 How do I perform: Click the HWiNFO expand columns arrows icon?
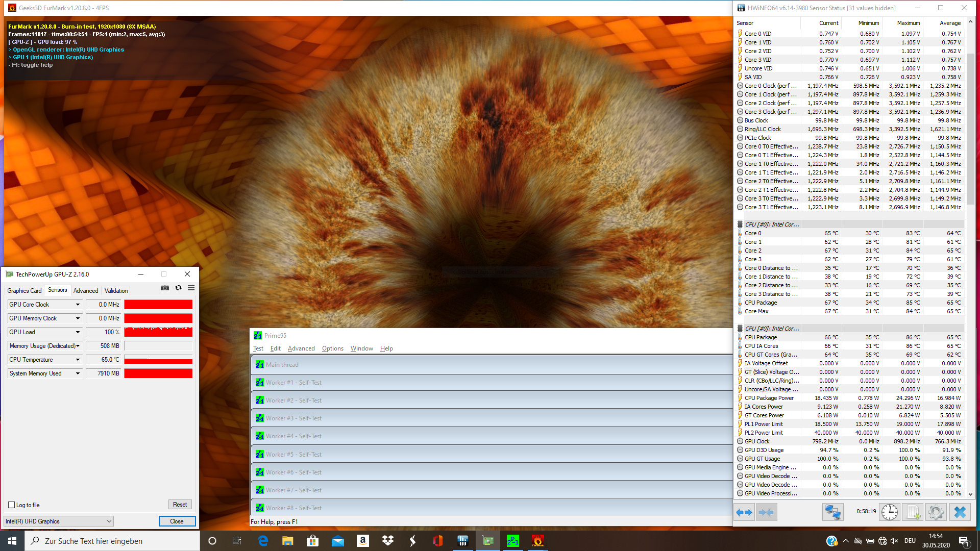coord(744,512)
